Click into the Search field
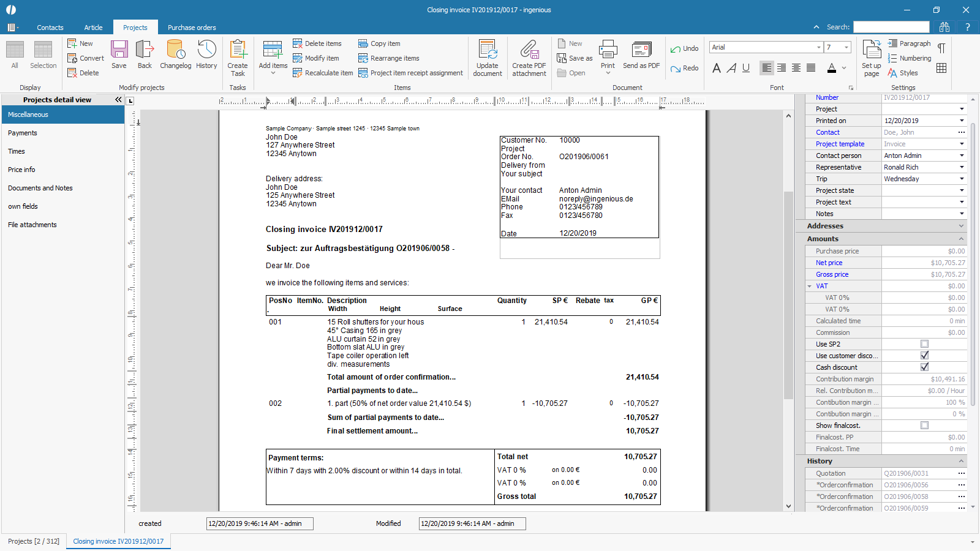This screenshot has width=980, height=551. point(891,27)
